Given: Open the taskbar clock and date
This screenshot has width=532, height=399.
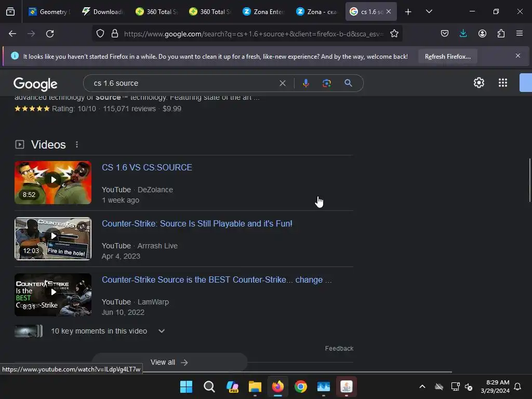Looking at the screenshot, I should pos(495,387).
